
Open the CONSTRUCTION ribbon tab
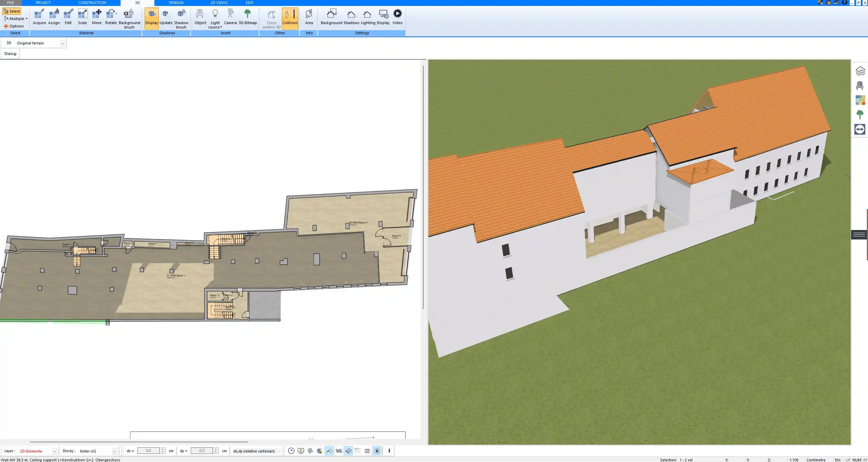coord(92,3)
